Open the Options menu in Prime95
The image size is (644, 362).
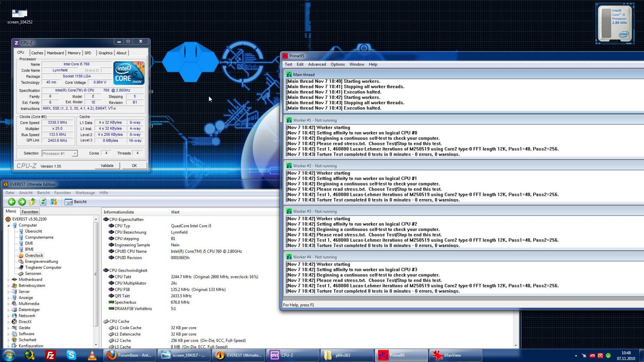pos(338,64)
